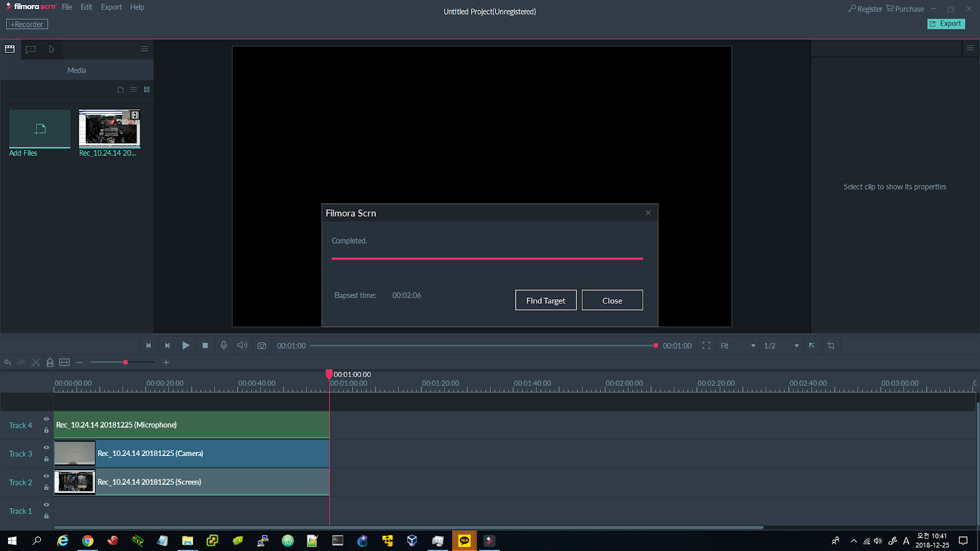
Task: Click the preview seek bar handle
Action: (656, 345)
